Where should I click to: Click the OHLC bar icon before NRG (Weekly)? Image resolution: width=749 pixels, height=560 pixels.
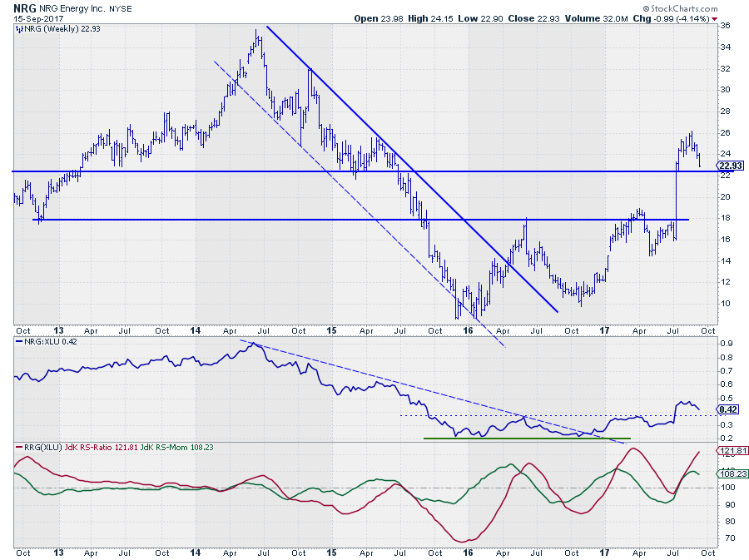point(17,29)
